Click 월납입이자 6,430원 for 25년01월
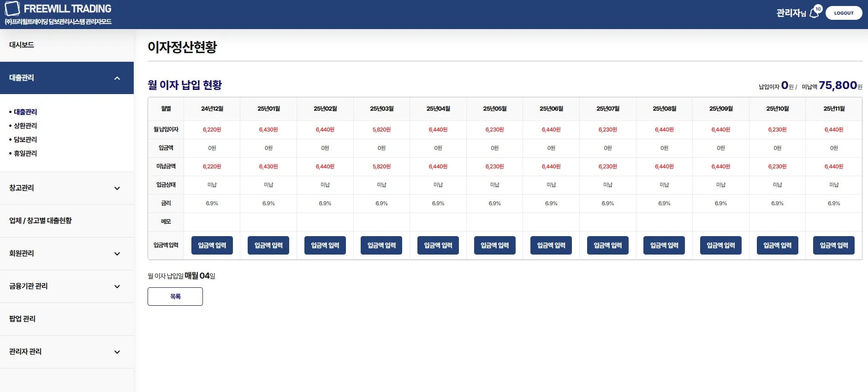The width and height of the screenshot is (868, 392). [268, 130]
